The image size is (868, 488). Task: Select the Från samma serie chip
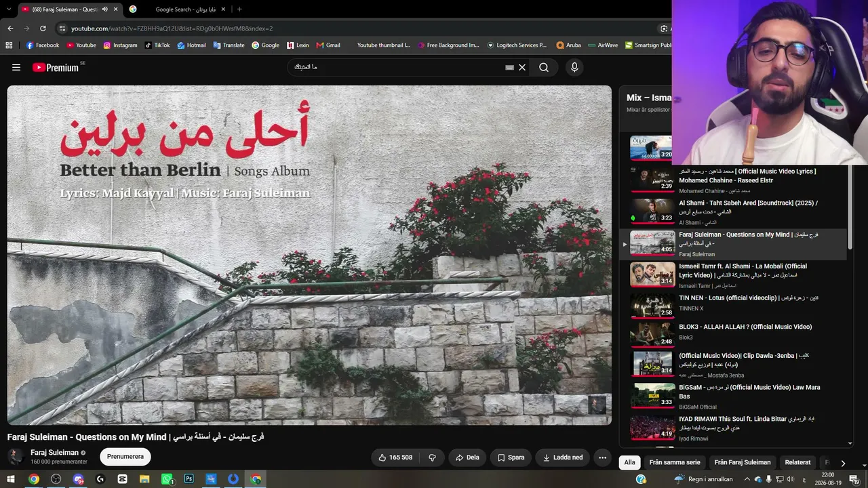point(675,462)
